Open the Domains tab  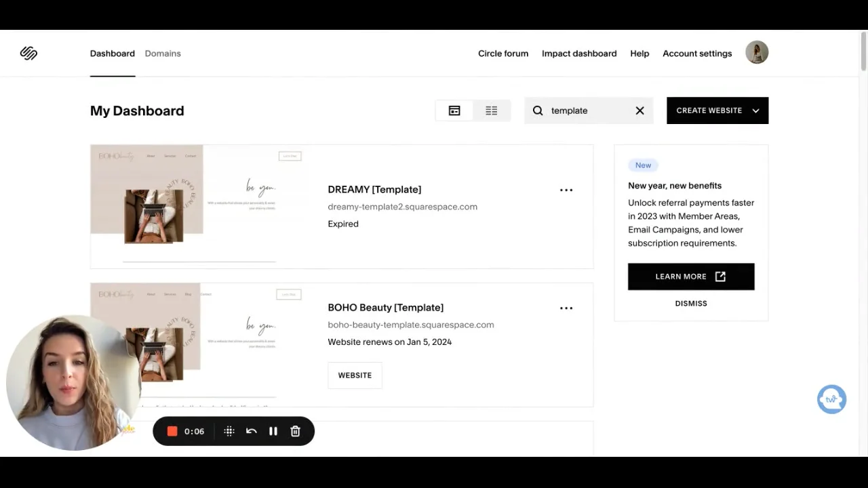163,54
